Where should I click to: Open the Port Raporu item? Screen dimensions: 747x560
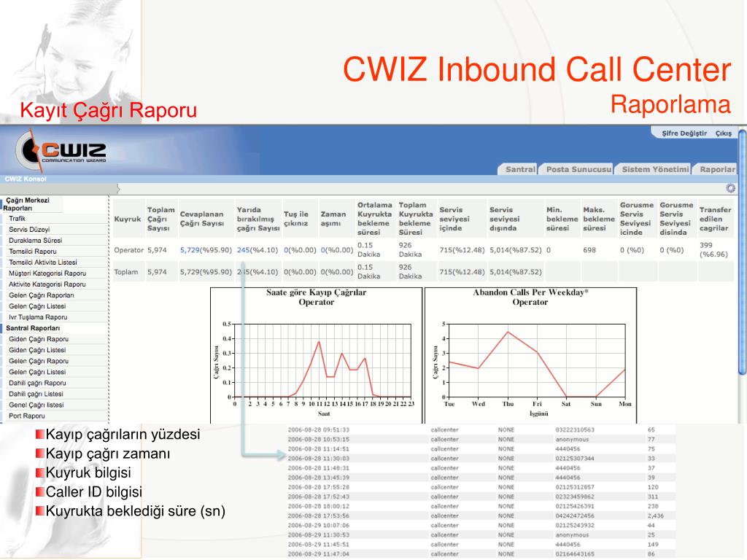click(27, 416)
